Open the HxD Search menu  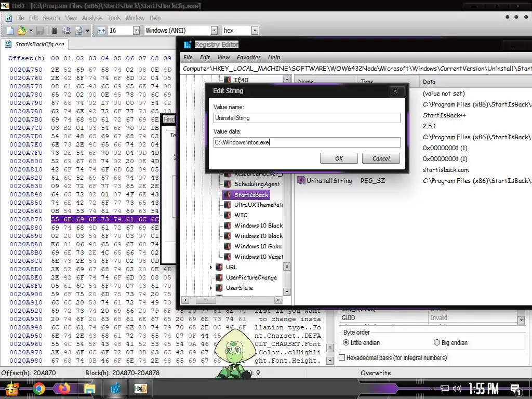click(x=51, y=18)
